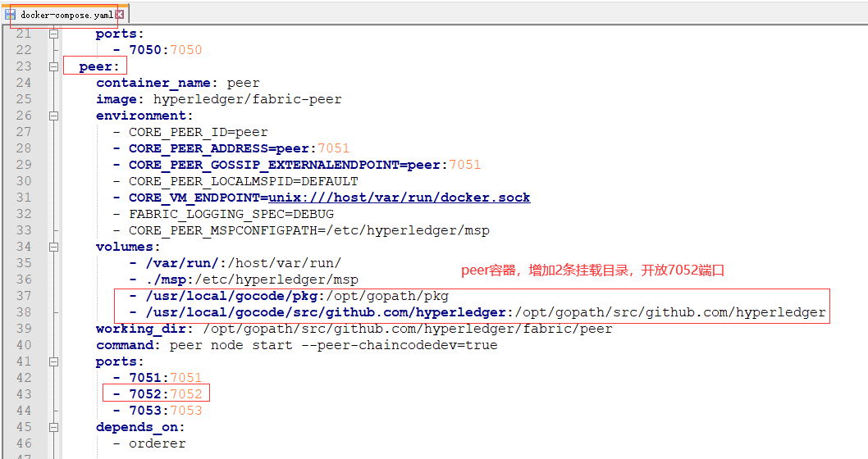868x459 pixels.
Task: Open the unix:///host/var/run/docker.sock link
Action: 399,198
